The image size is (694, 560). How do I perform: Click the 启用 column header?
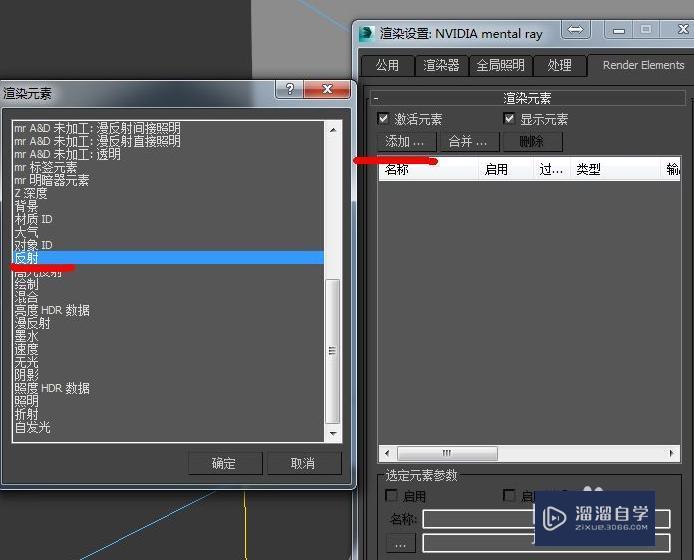click(x=505, y=169)
